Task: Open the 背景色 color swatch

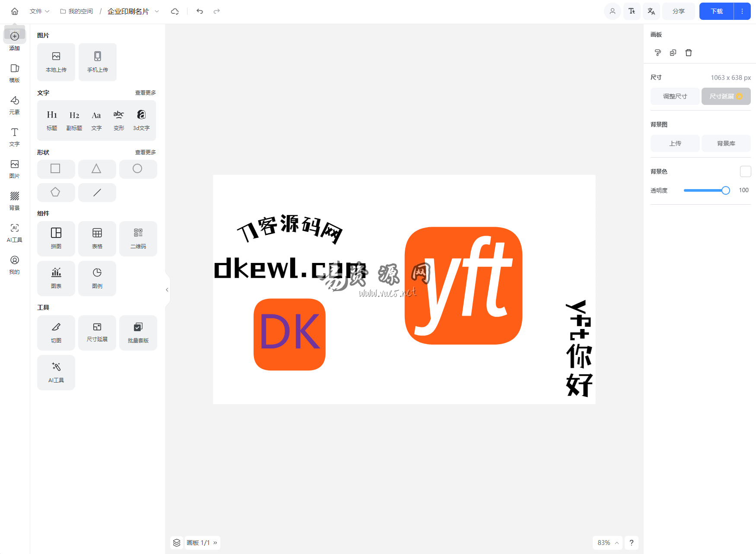Action: (745, 171)
